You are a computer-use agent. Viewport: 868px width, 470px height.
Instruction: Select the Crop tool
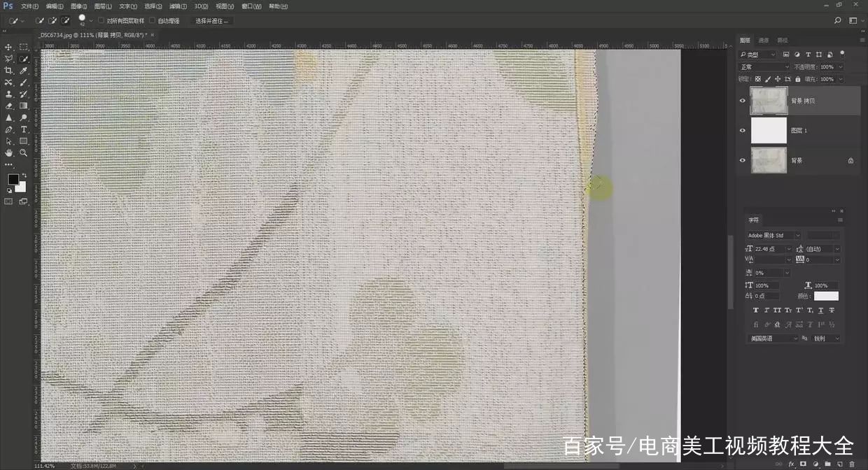[8, 71]
